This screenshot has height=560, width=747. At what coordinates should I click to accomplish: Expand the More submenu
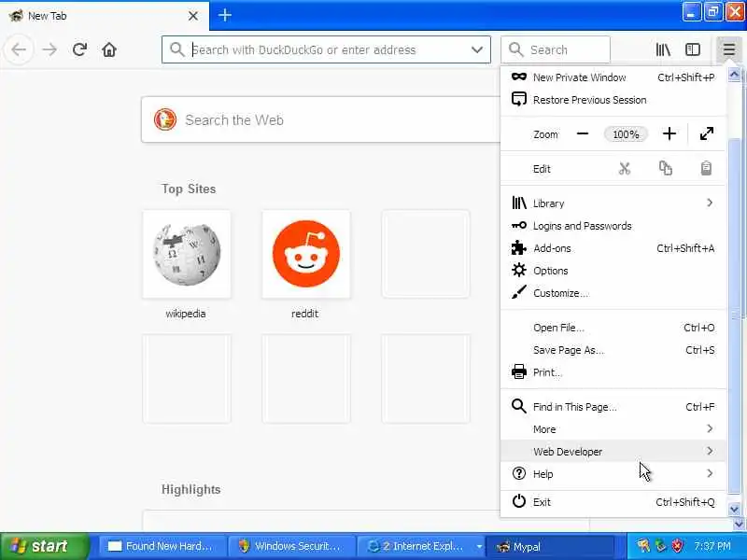click(x=613, y=429)
